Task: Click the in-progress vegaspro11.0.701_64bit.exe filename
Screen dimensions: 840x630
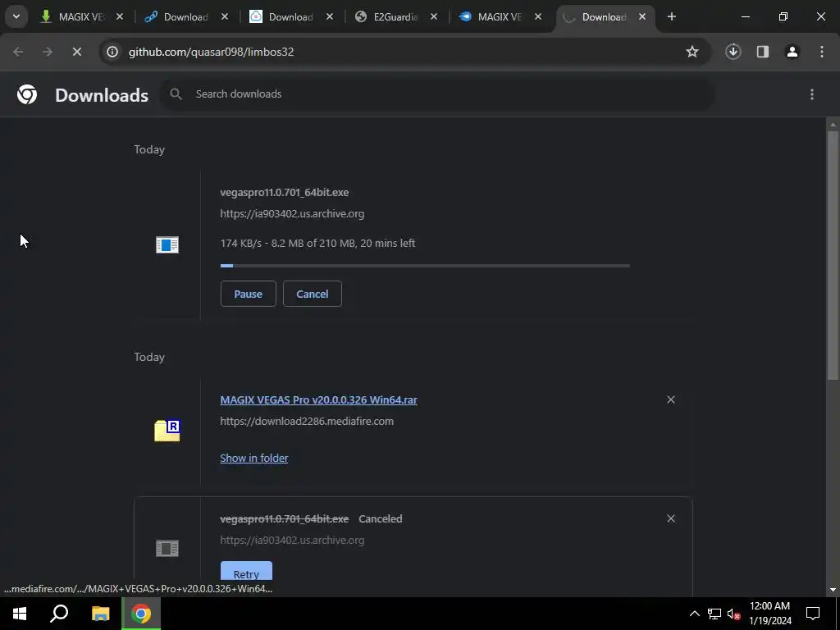Action: pyautogui.click(x=285, y=192)
